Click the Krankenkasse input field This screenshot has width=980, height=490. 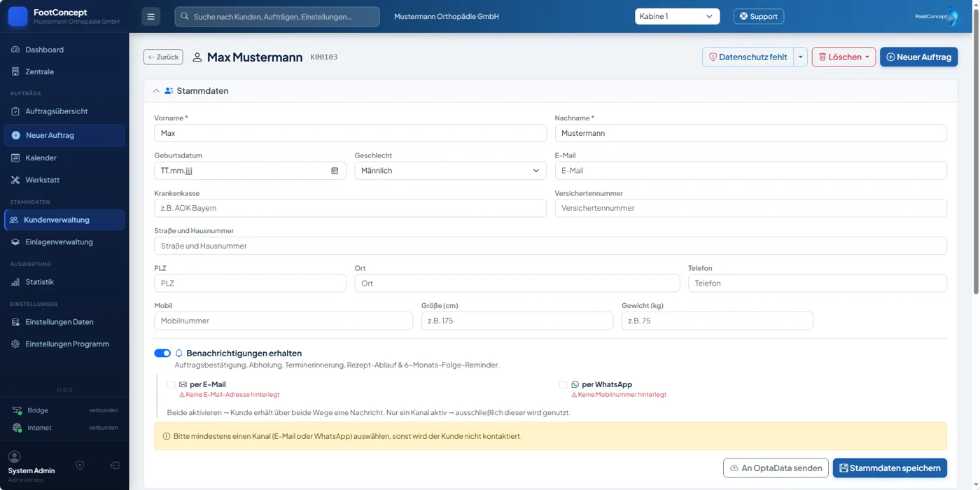tap(350, 208)
